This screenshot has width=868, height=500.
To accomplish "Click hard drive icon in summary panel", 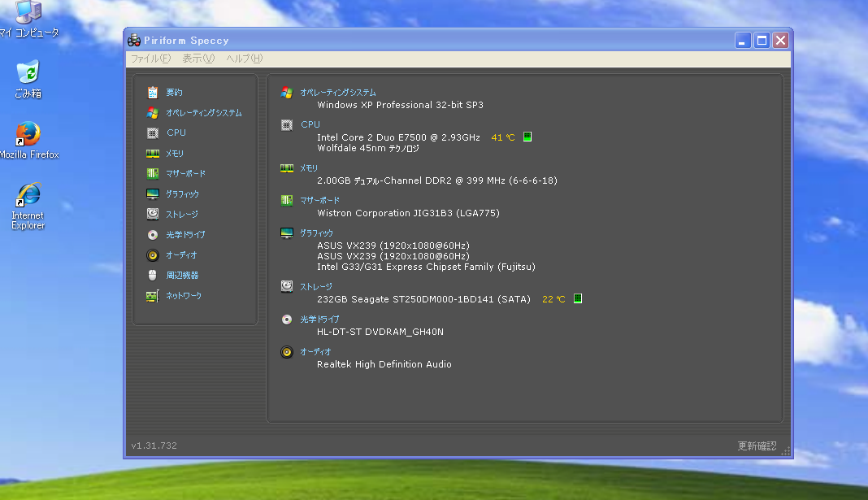I will pos(287,286).
